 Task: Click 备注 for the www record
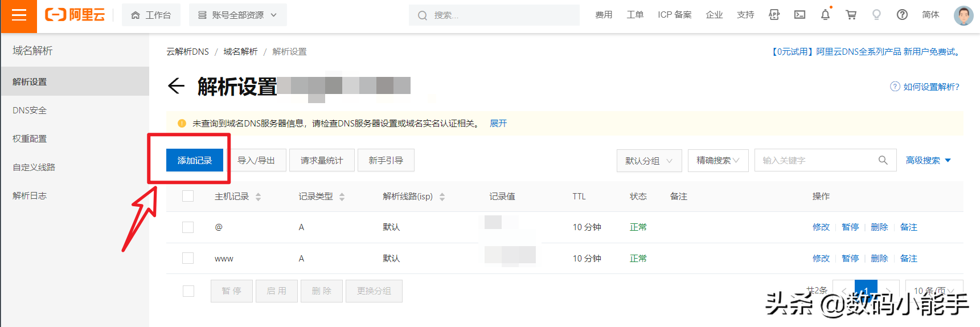[909, 259]
